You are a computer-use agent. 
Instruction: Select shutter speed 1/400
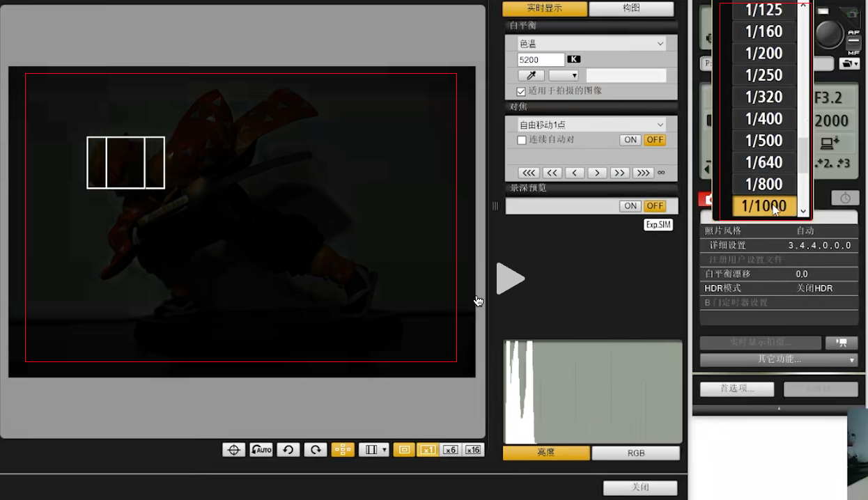coord(764,119)
